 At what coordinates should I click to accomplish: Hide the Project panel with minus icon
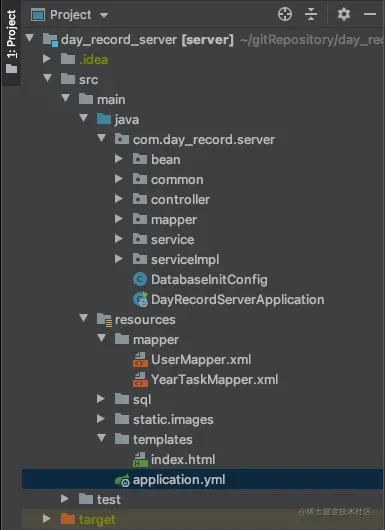tap(370, 15)
